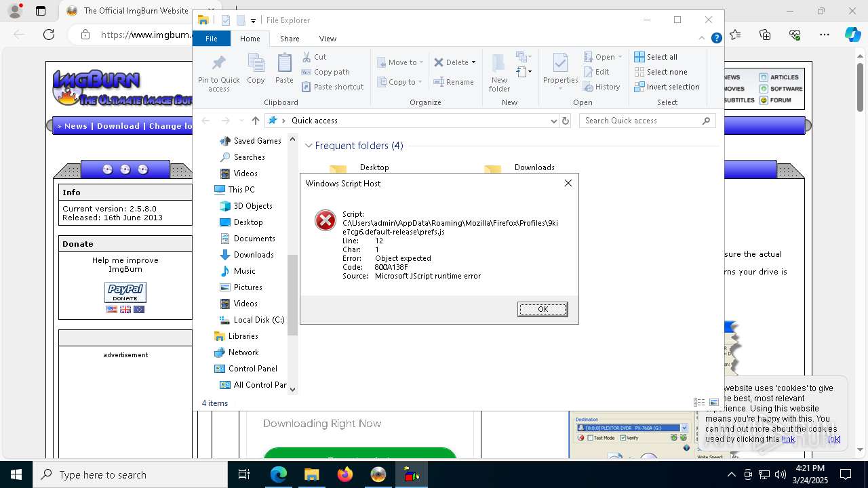Click the Cut command in Clipboard group

click(314, 57)
